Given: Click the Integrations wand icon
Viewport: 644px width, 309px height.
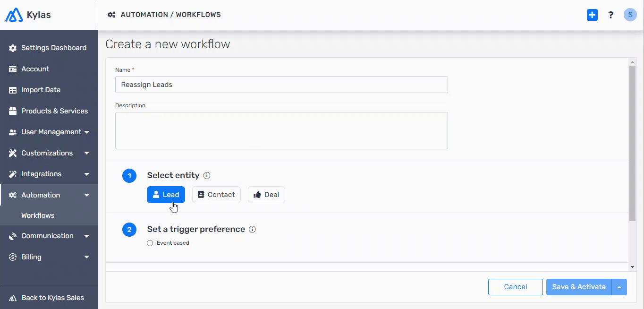Looking at the screenshot, I should [13, 174].
